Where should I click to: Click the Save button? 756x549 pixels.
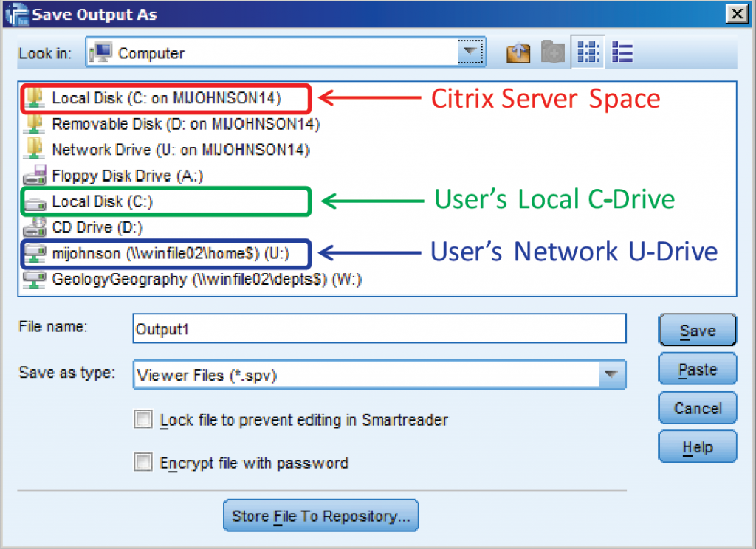696,329
